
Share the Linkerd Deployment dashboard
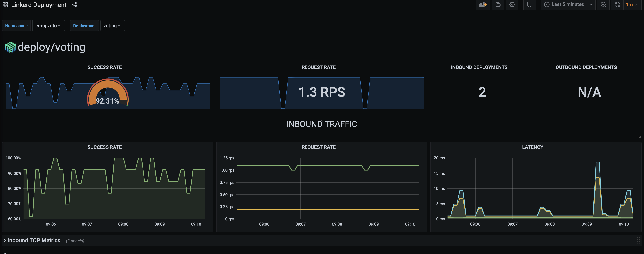tap(75, 5)
